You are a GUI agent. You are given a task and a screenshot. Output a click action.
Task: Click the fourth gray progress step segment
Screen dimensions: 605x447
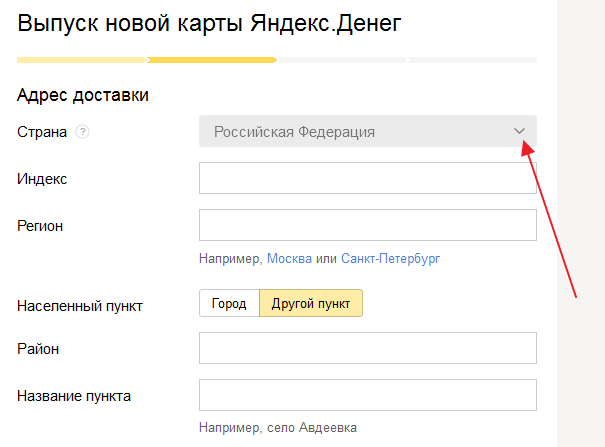click(x=472, y=60)
